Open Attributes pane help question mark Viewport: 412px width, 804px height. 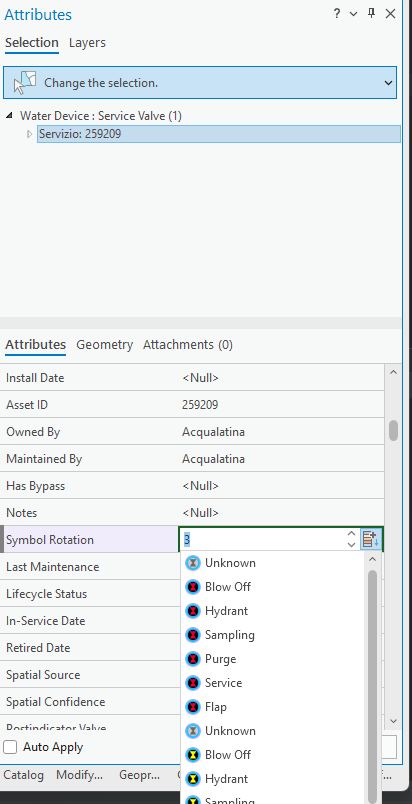337,14
